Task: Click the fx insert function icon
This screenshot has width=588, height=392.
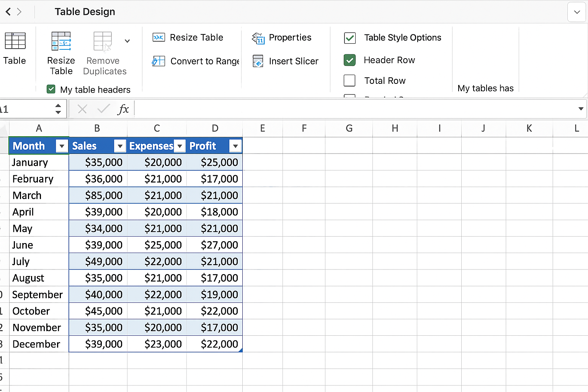Action: tap(123, 109)
